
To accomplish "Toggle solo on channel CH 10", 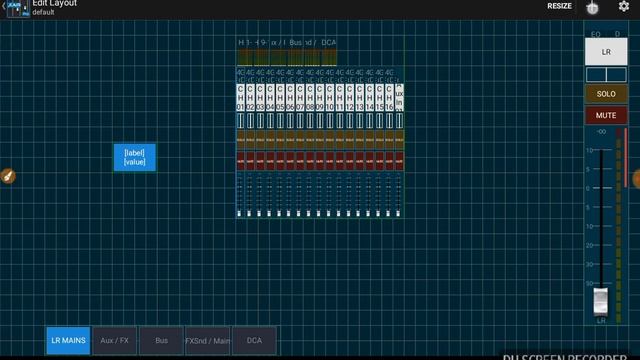I will pos(330,140).
